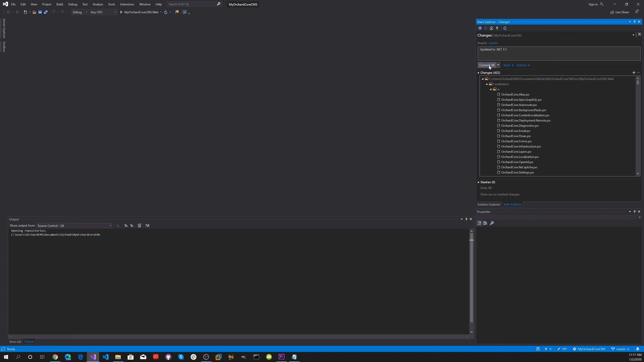The image size is (644, 362).
Task: Open the Build menu
Action: click(x=60, y=4)
